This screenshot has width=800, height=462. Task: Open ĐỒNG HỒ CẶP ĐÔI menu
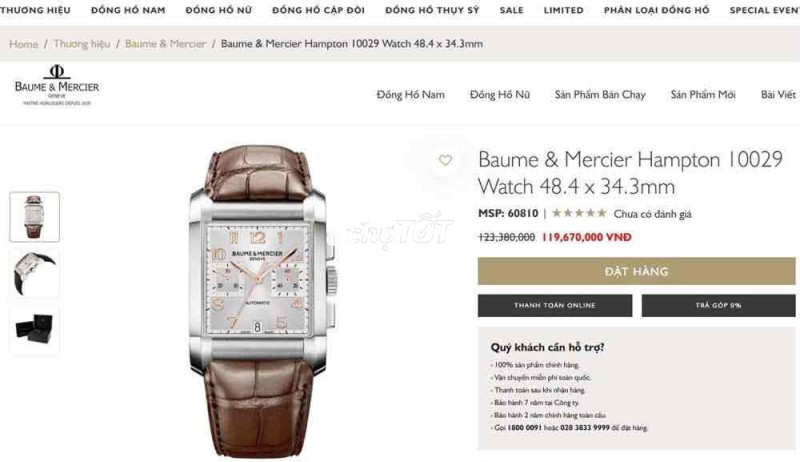point(318,10)
